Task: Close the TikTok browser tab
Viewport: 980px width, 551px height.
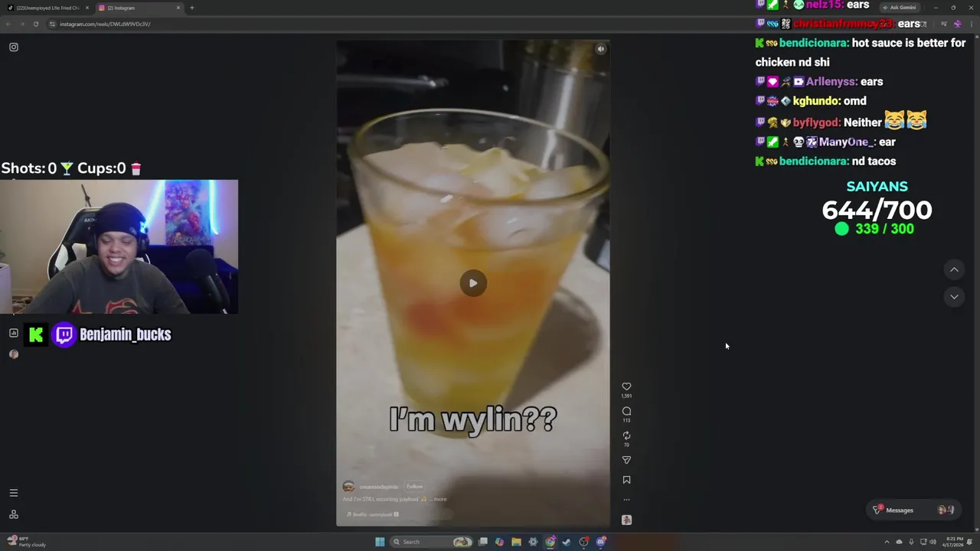Action: 87,8
